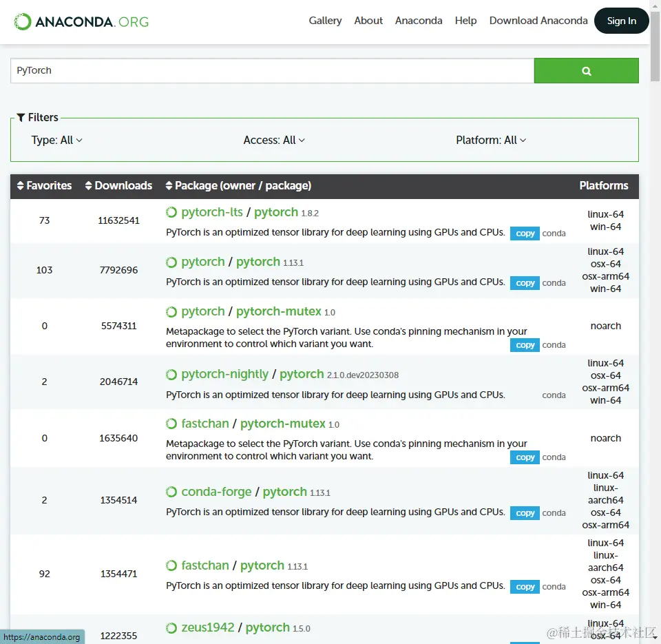The width and height of the screenshot is (661, 644).
Task: Click download count 7792696
Action: click(x=118, y=270)
